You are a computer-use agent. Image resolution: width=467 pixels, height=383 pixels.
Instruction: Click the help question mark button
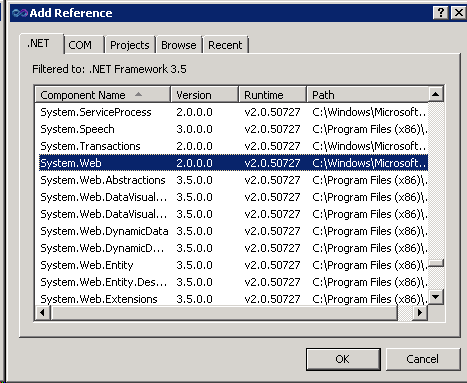point(441,13)
